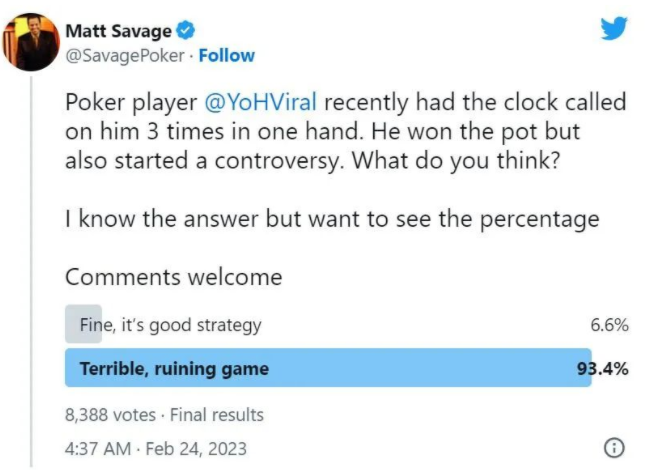Click the "I know the answer" sentence
The height and width of the screenshot is (470, 646).
(x=332, y=219)
